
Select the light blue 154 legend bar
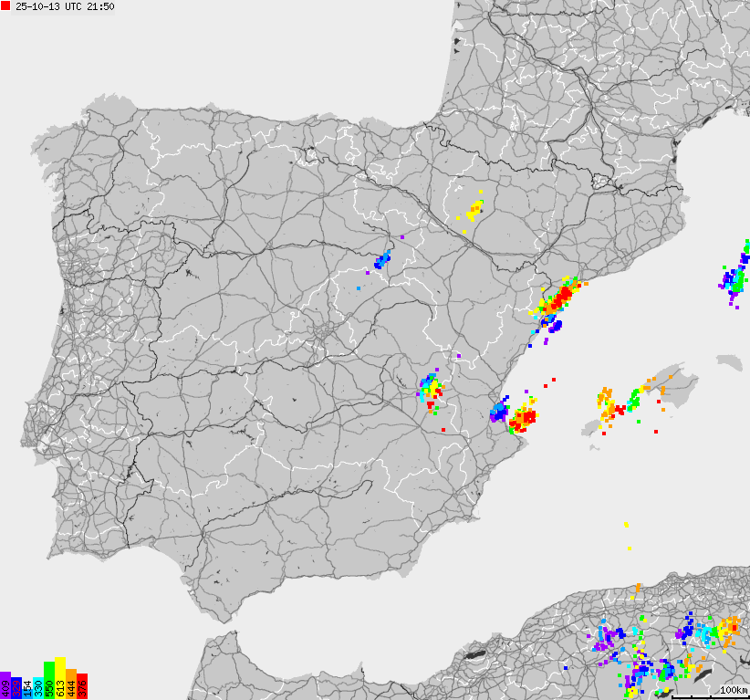(27, 689)
